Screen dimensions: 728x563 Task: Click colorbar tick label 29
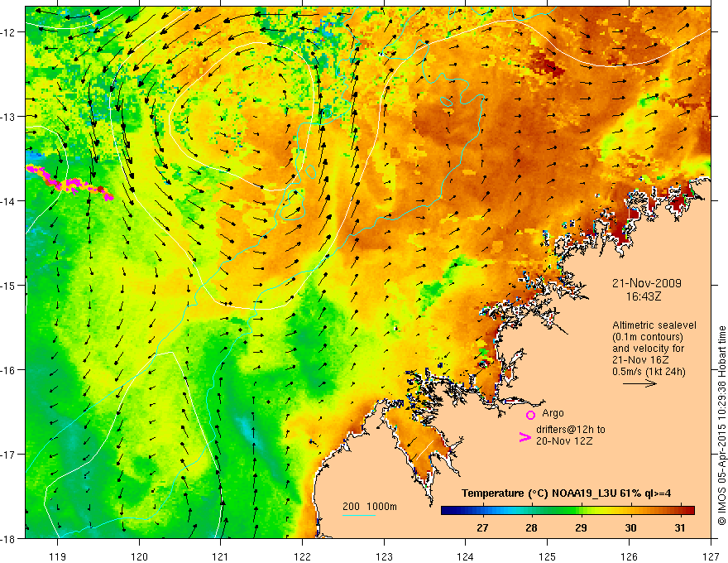[582, 527]
